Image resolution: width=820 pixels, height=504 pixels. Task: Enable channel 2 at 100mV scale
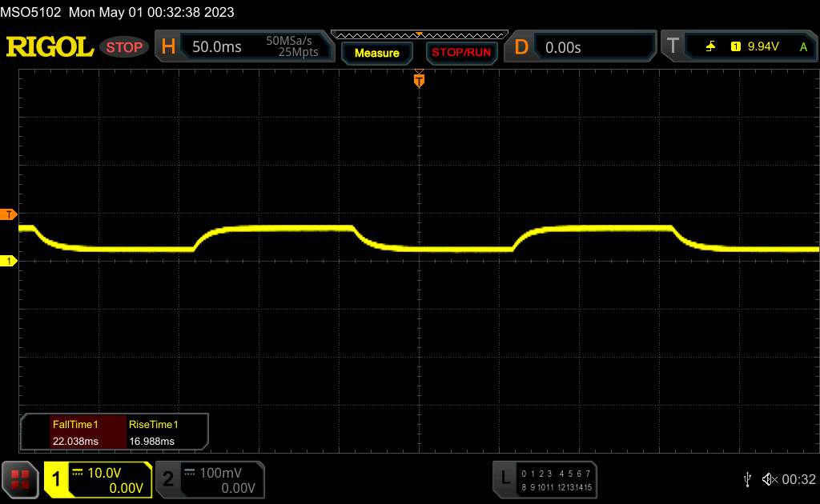[x=207, y=478]
